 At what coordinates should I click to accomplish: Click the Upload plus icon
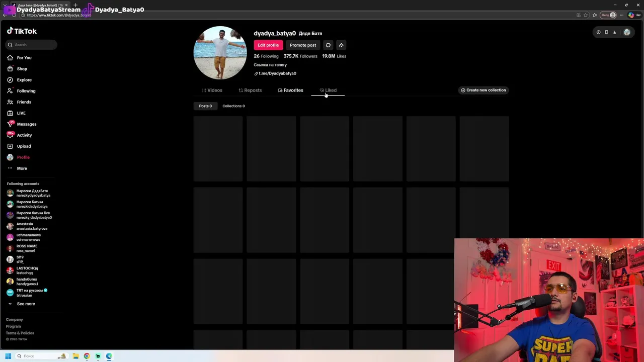pos(10,146)
